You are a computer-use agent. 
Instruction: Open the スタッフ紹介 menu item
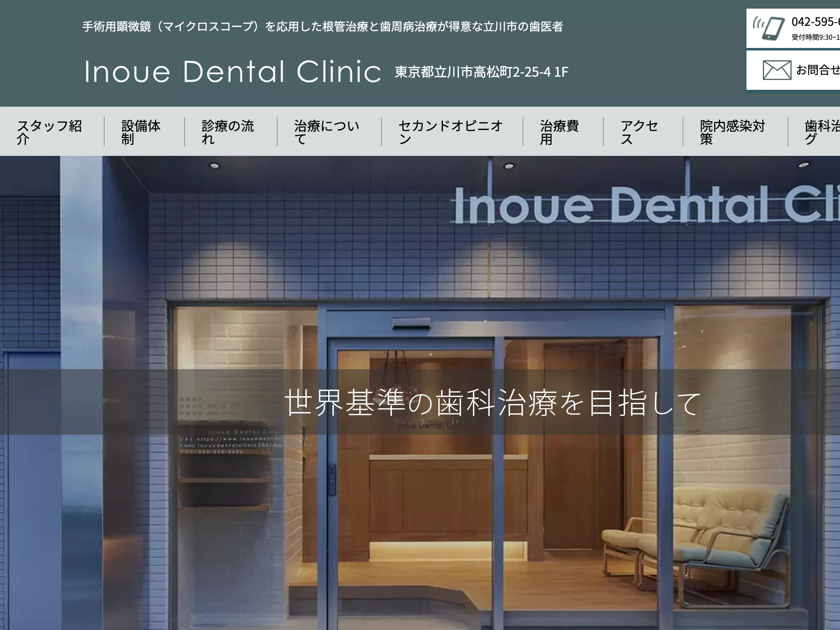tap(50, 132)
